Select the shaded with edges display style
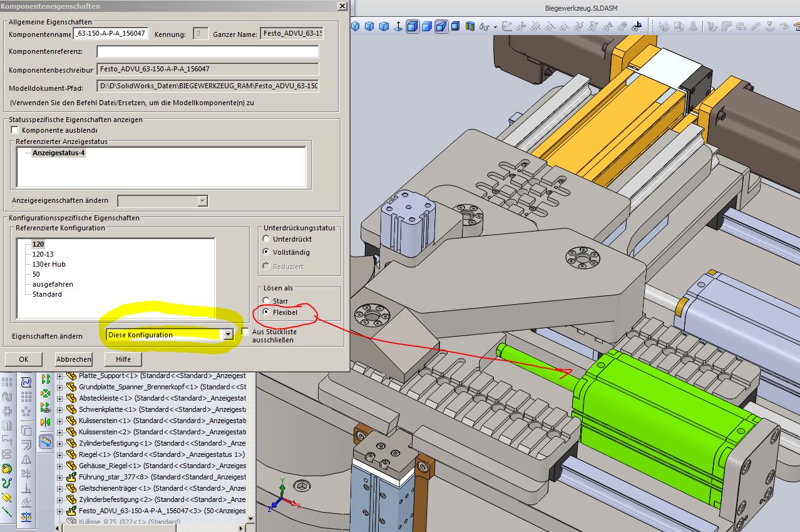The width and height of the screenshot is (800, 532). pyautogui.click(x=413, y=26)
